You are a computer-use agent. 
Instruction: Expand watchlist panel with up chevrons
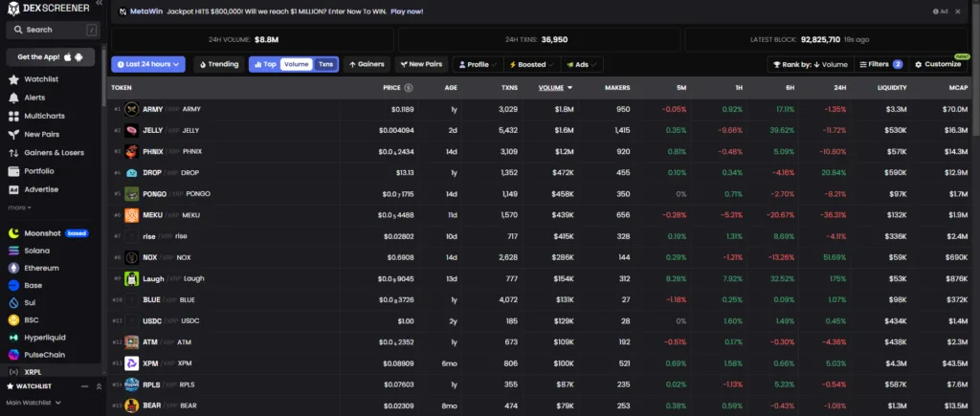(99, 386)
